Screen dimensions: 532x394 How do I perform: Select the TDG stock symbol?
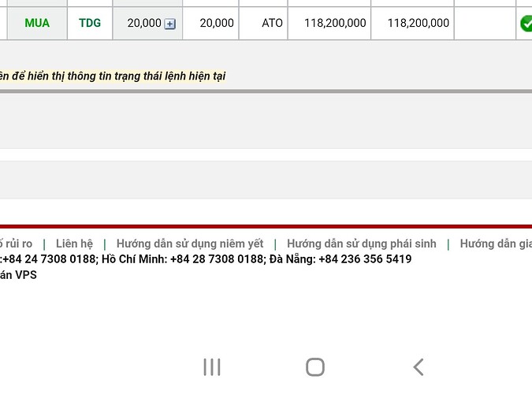coord(90,23)
